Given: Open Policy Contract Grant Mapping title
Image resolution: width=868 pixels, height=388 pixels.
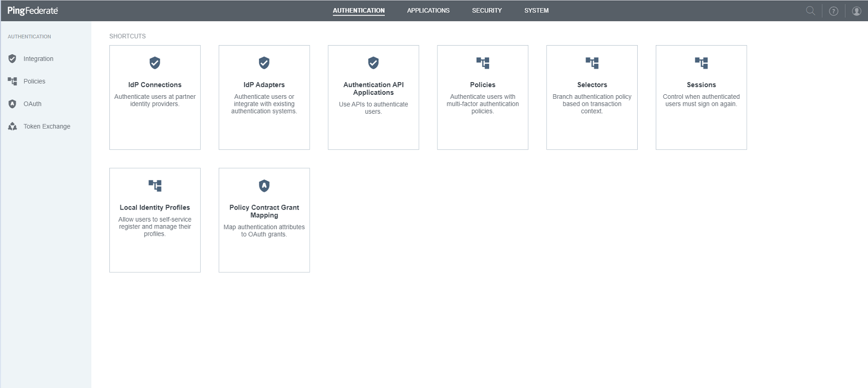Looking at the screenshot, I should 264,212.
